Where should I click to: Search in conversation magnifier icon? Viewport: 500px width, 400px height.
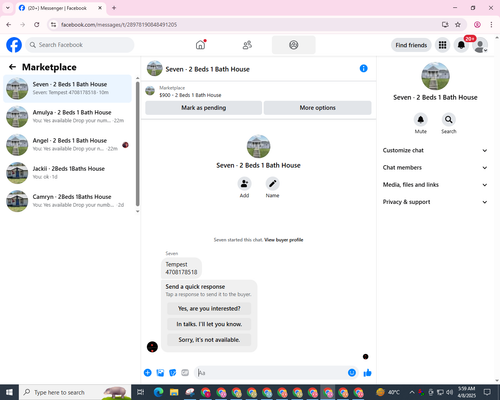(x=449, y=119)
